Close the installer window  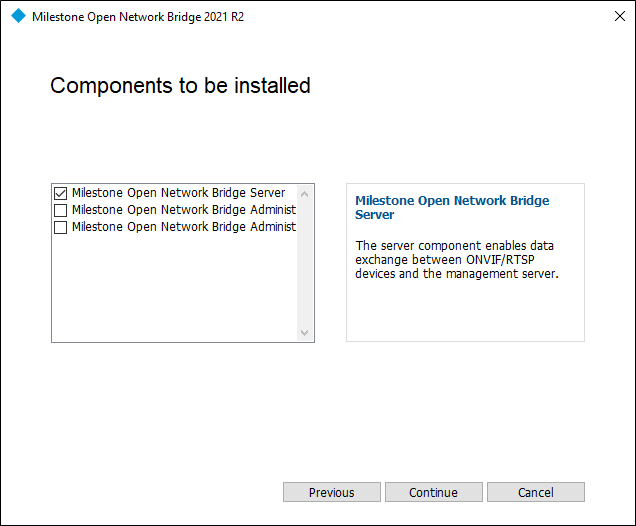pos(612,17)
